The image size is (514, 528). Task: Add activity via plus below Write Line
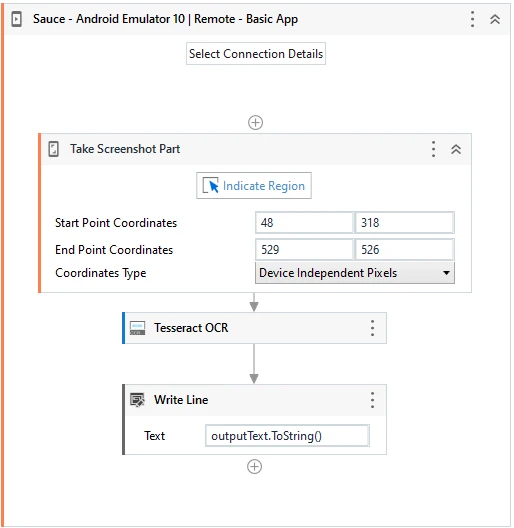pyautogui.click(x=254, y=467)
